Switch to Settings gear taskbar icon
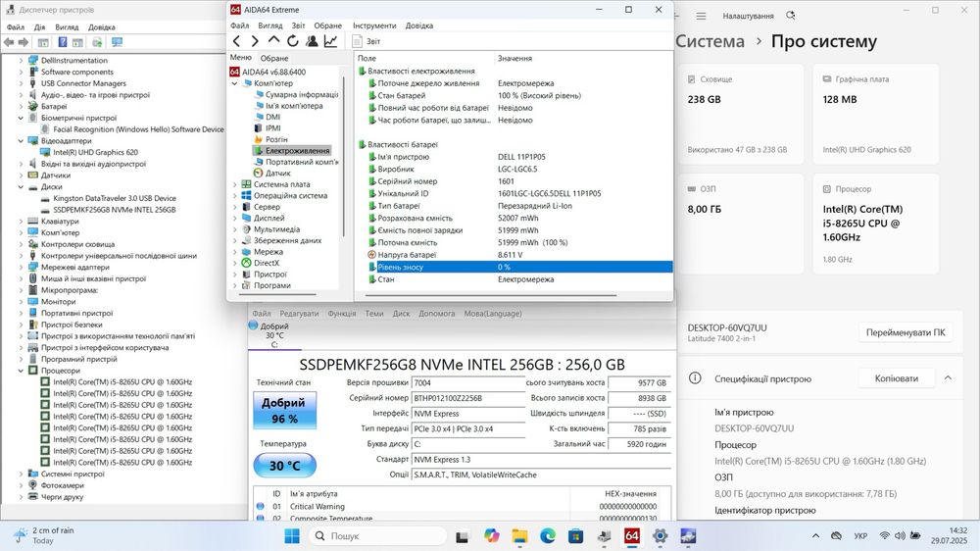980x551 pixels. click(660, 536)
